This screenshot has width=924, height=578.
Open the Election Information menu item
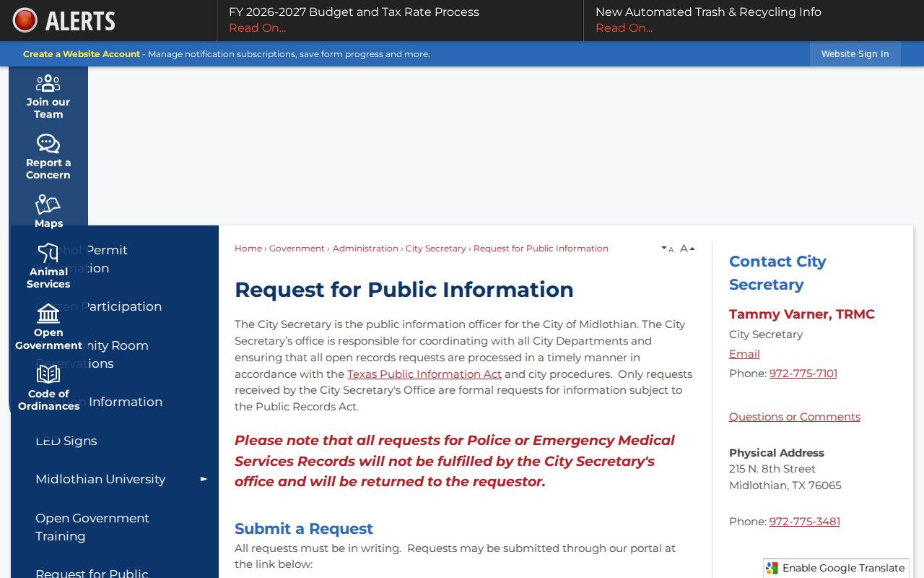click(115, 402)
